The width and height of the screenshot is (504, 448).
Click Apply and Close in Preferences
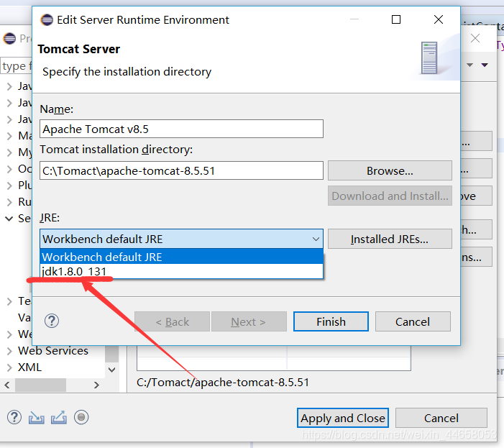click(x=343, y=418)
